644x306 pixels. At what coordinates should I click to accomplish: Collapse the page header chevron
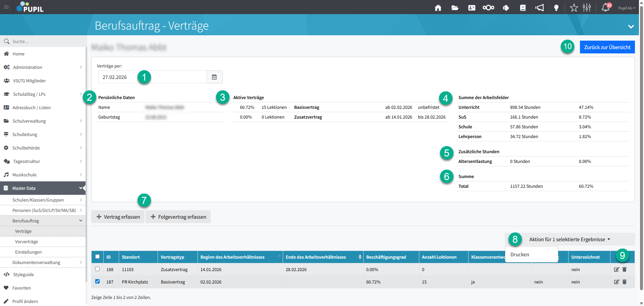pos(631,27)
